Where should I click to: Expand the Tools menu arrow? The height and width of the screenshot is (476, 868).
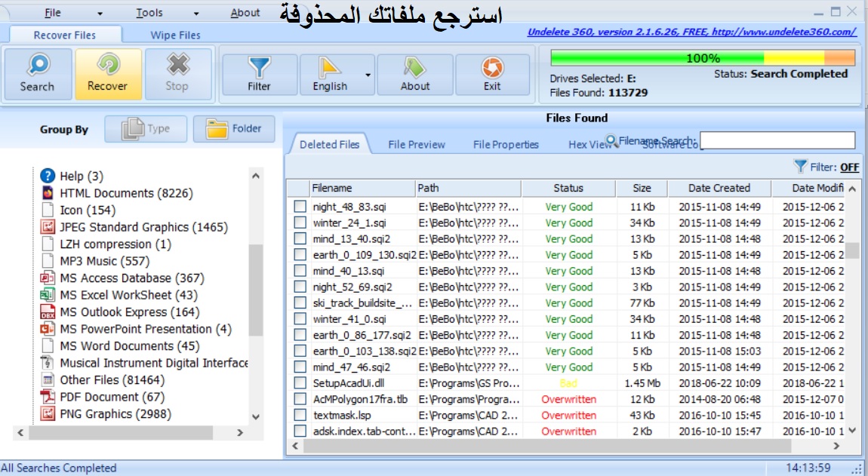tap(196, 14)
